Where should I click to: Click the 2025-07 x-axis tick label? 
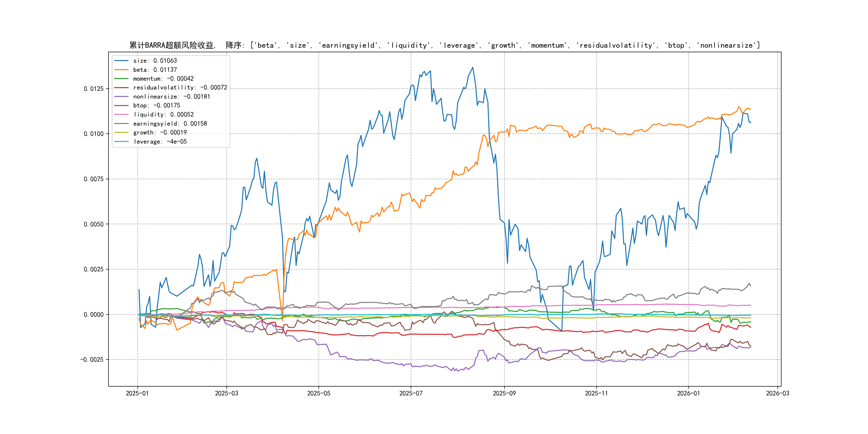[x=411, y=393]
